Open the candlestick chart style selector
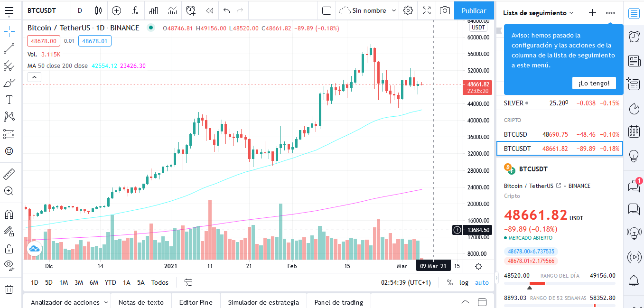 [x=98, y=10]
